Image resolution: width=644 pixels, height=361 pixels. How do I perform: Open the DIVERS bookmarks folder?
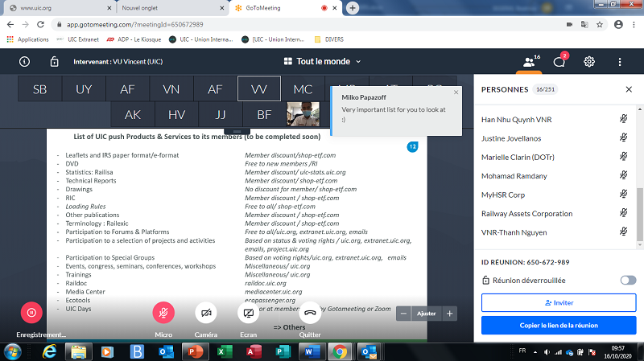(x=329, y=39)
